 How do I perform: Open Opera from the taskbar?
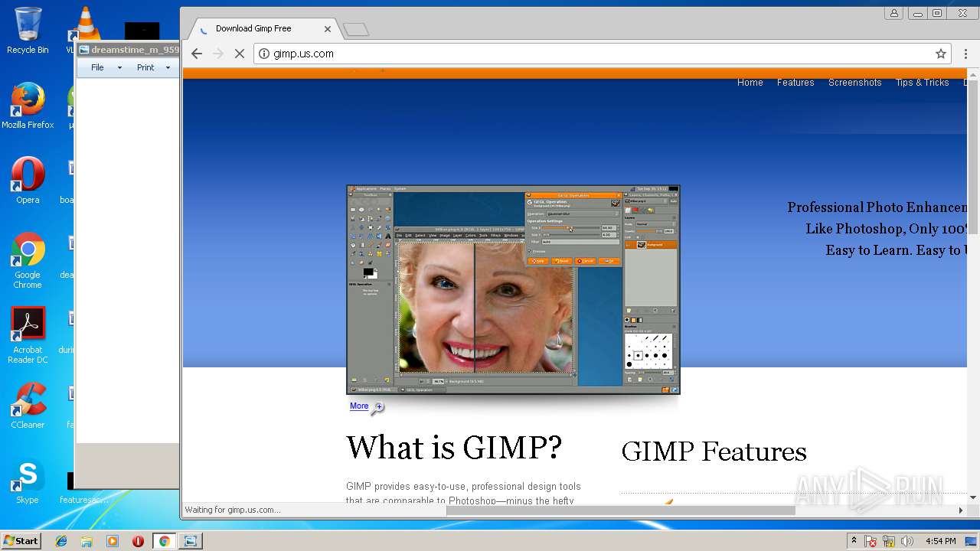click(138, 541)
